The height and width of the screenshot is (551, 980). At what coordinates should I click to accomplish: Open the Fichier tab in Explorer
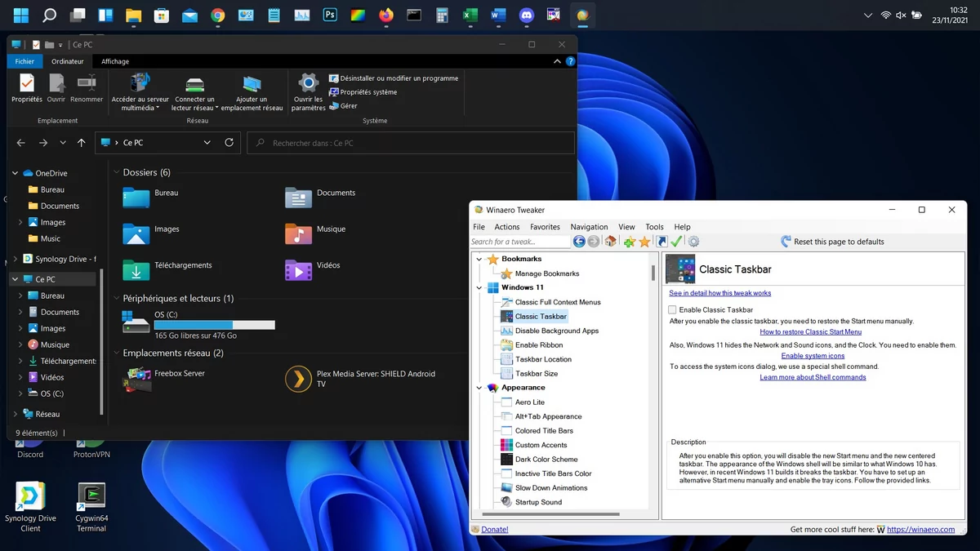point(24,61)
